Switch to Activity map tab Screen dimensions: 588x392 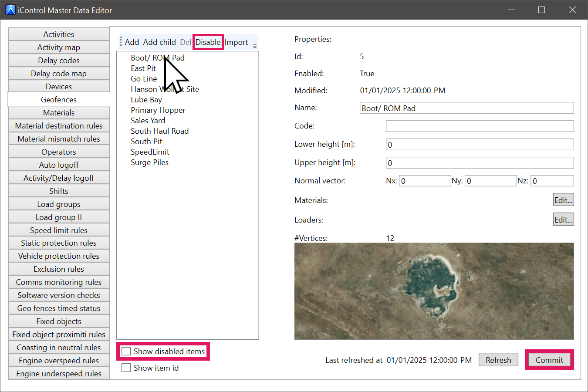click(59, 47)
